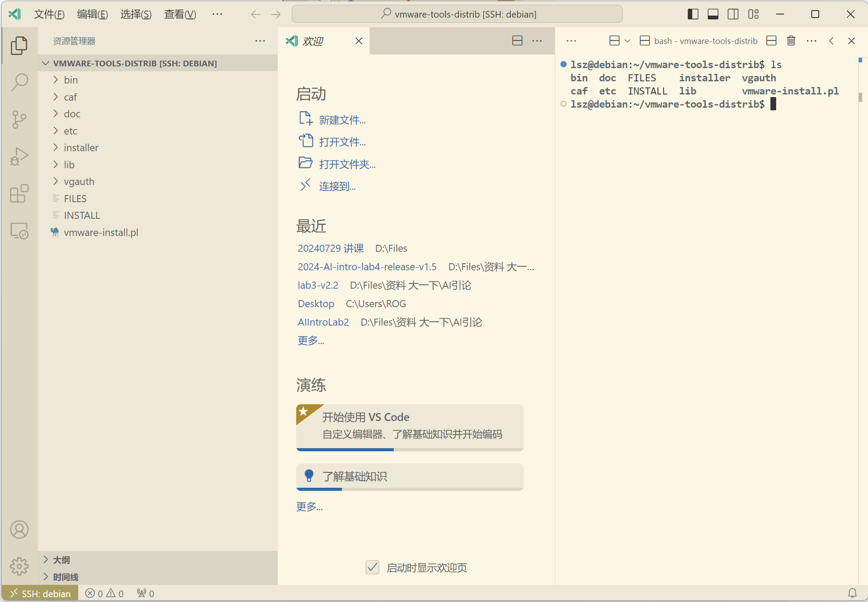The image size is (868, 602).
Task: Open the 查看(V) menu
Action: (x=180, y=14)
